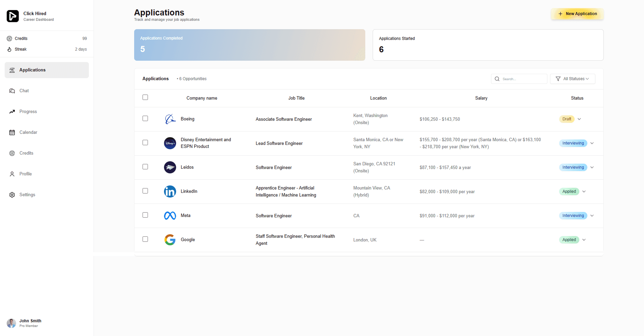Image resolution: width=644 pixels, height=336 pixels.
Task: Check the select-all checkbox in table header
Action: click(x=145, y=97)
